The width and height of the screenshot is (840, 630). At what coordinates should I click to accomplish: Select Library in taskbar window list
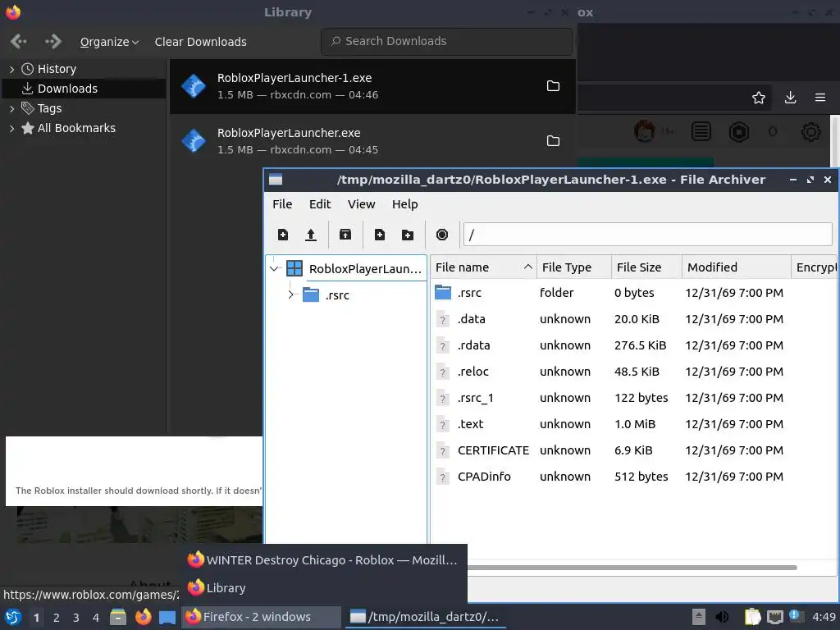click(323, 588)
